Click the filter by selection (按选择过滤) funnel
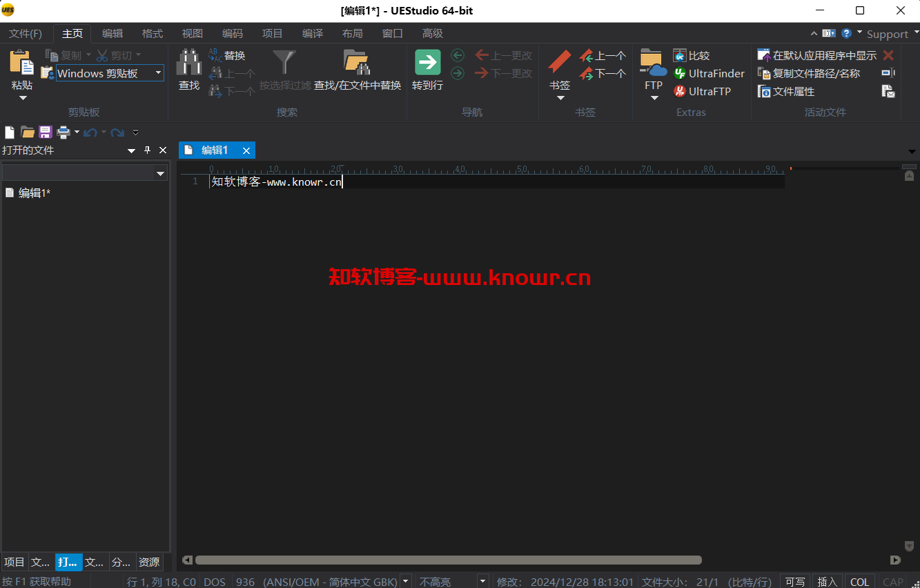 (284, 62)
